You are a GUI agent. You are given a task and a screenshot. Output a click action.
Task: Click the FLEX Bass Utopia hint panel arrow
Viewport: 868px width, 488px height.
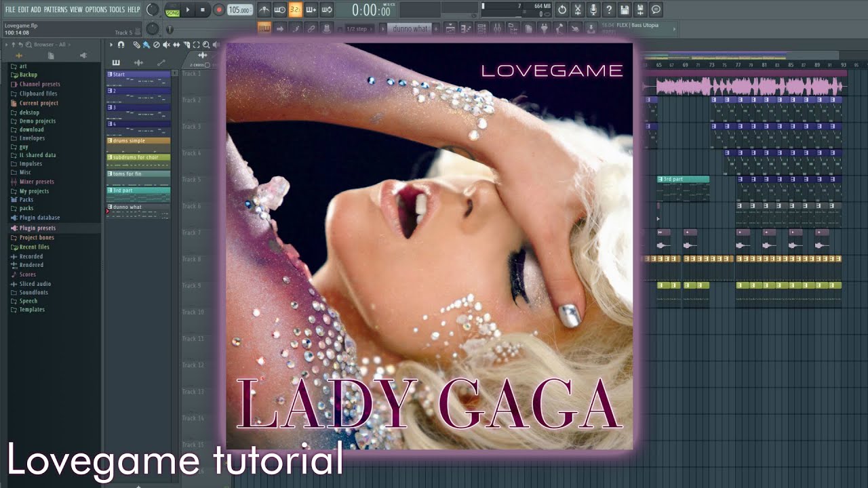pos(674,28)
